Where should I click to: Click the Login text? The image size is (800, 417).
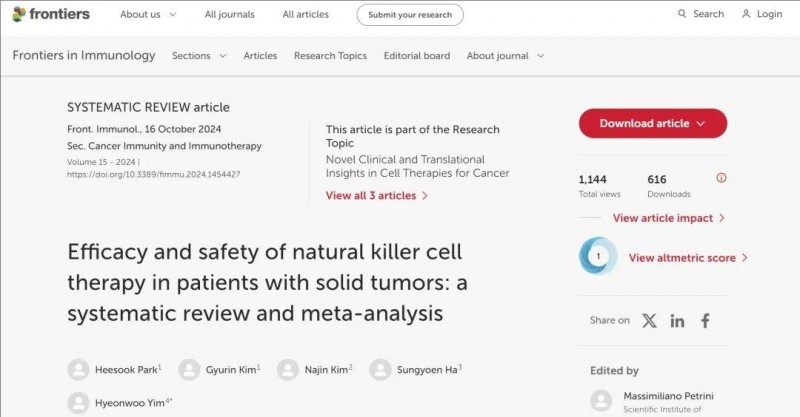(x=769, y=14)
